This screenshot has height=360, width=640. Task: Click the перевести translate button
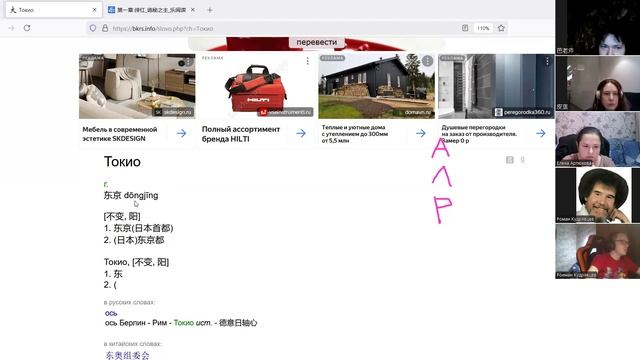coord(317,42)
